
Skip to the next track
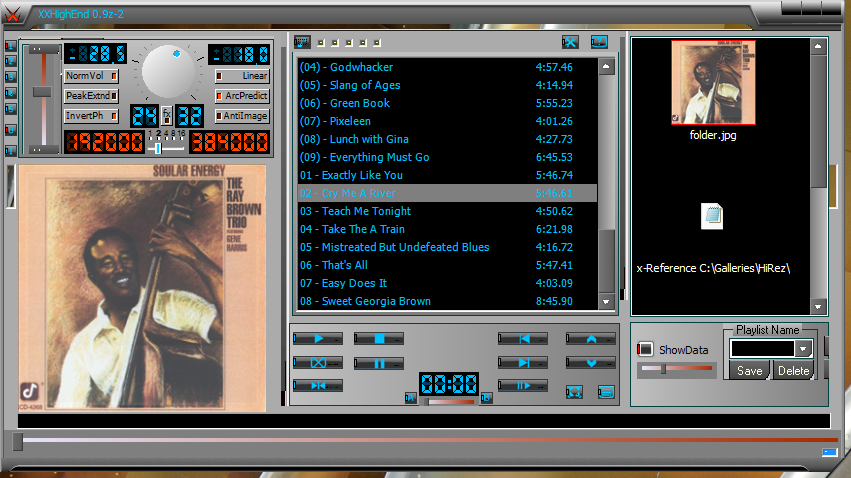click(523, 362)
